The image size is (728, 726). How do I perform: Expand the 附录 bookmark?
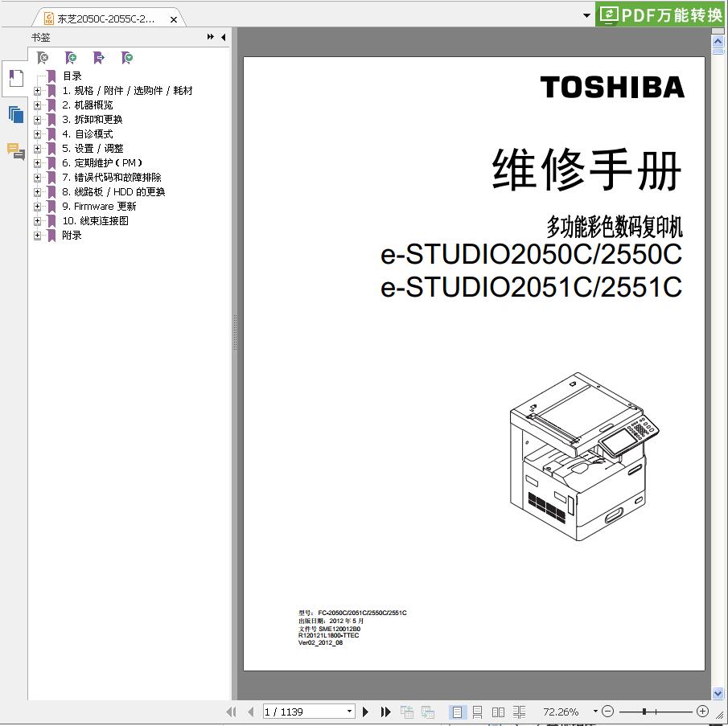tap(37, 236)
